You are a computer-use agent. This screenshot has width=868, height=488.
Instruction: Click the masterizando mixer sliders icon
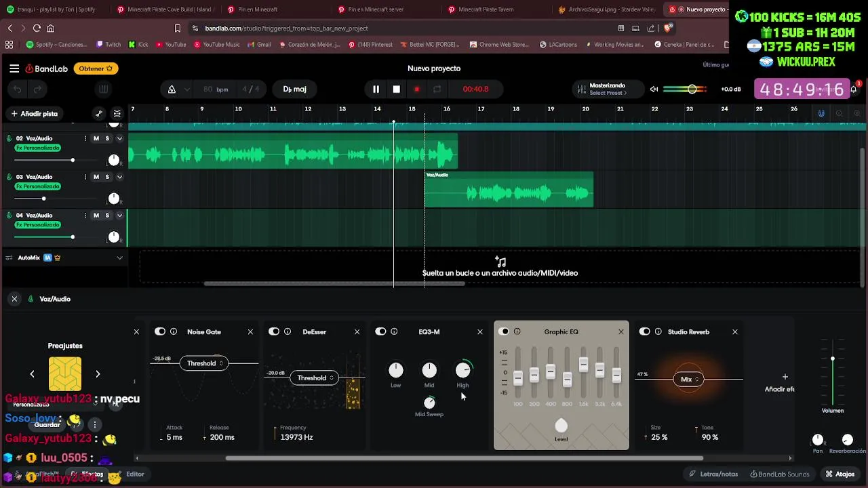pos(581,89)
